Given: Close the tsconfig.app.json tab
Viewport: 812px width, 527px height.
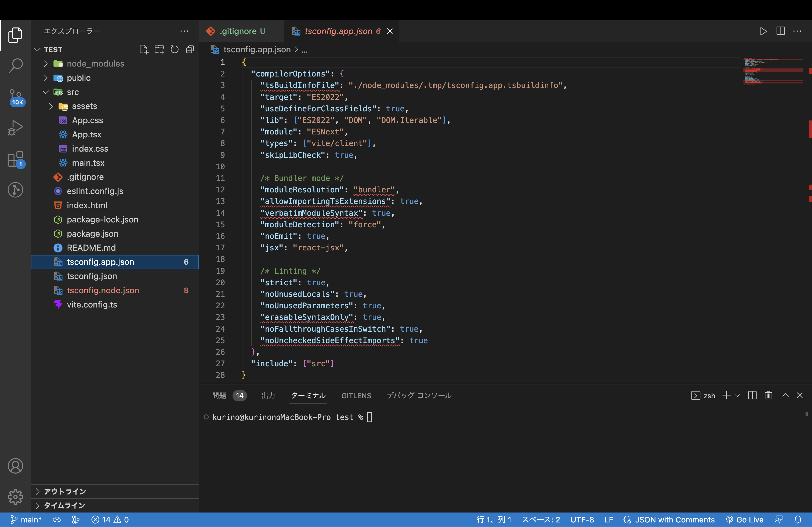Looking at the screenshot, I should pyautogui.click(x=390, y=31).
